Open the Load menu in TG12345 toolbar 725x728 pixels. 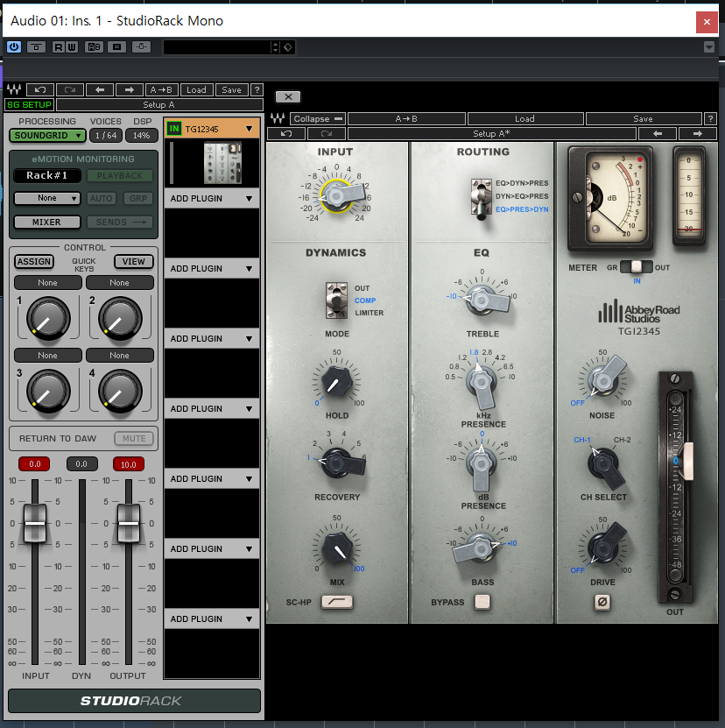tap(524, 118)
